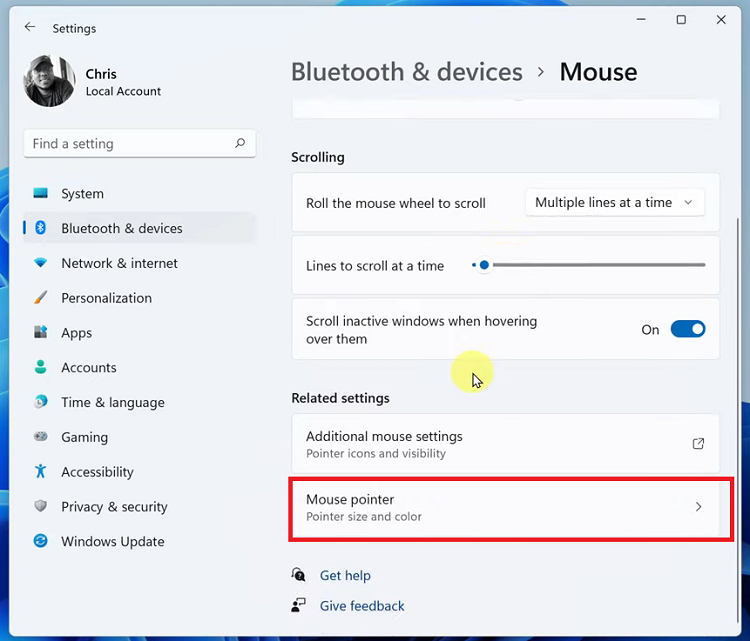Open System settings category

[x=140, y=193]
